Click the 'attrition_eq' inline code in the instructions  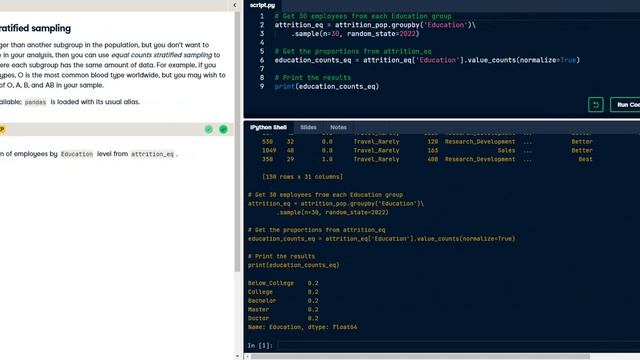(152, 154)
